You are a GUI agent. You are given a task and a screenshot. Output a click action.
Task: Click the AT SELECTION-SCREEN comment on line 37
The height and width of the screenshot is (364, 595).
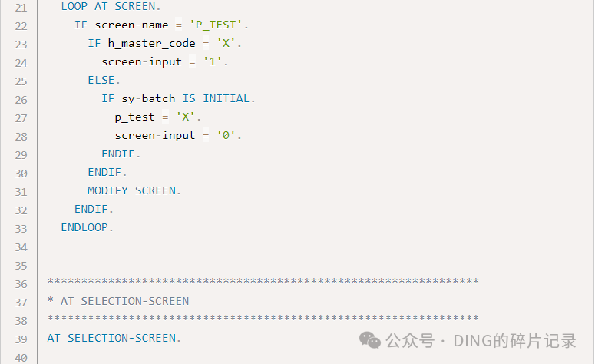tap(118, 301)
